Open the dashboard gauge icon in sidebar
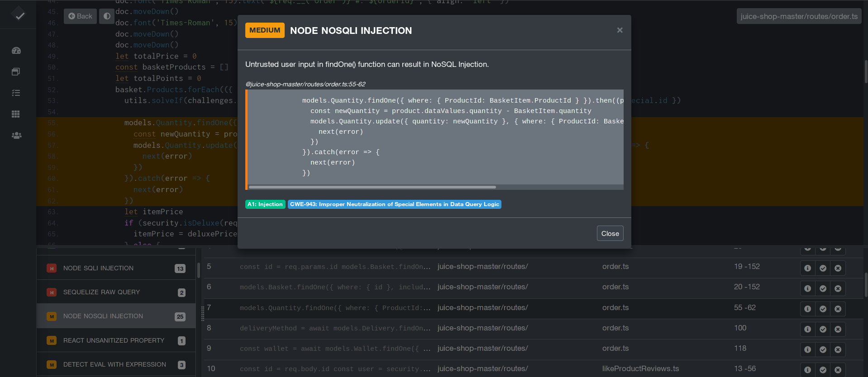The width and height of the screenshot is (868, 377). coord(16,51)
